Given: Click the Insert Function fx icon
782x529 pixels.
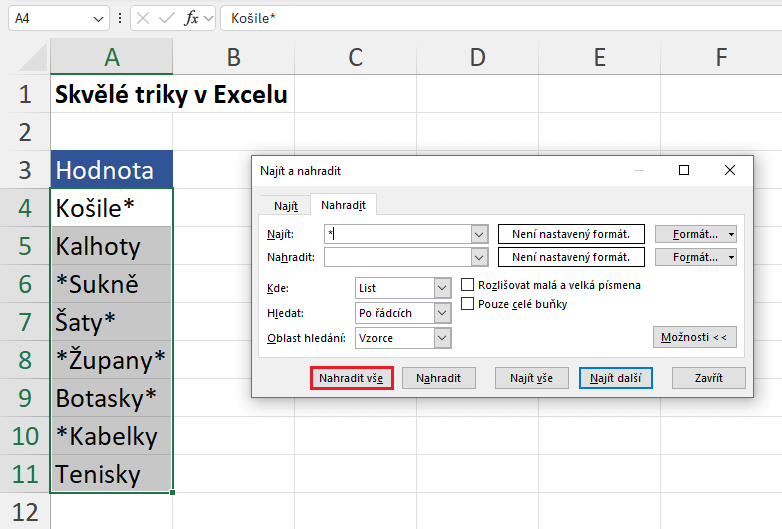Looking at the screenshot, I should point(192,18).
